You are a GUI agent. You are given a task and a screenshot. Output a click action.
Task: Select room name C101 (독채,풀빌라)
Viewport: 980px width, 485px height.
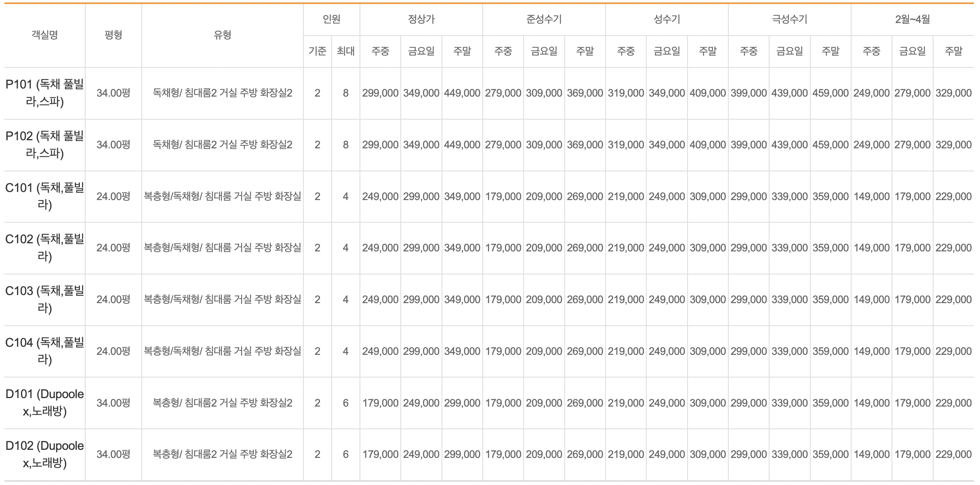click(x=44, y=196)
